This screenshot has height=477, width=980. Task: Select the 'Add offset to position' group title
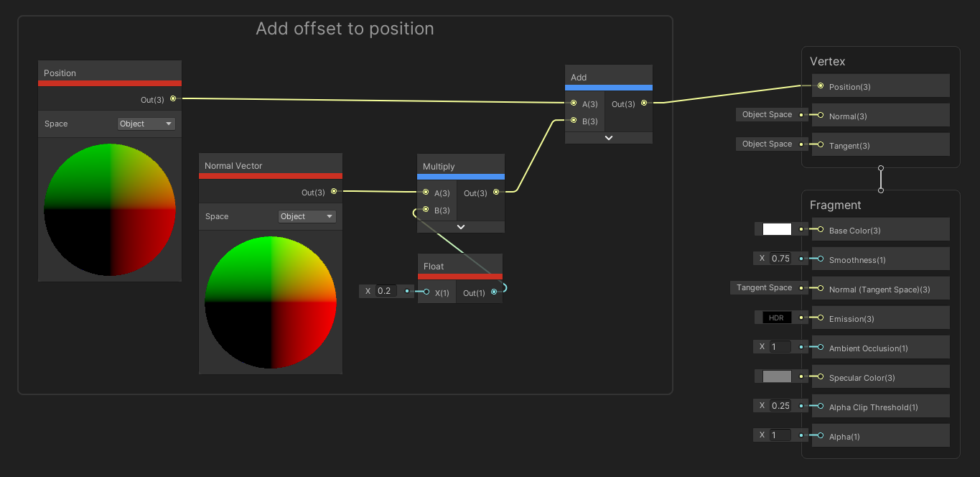[x=345, y=29]
